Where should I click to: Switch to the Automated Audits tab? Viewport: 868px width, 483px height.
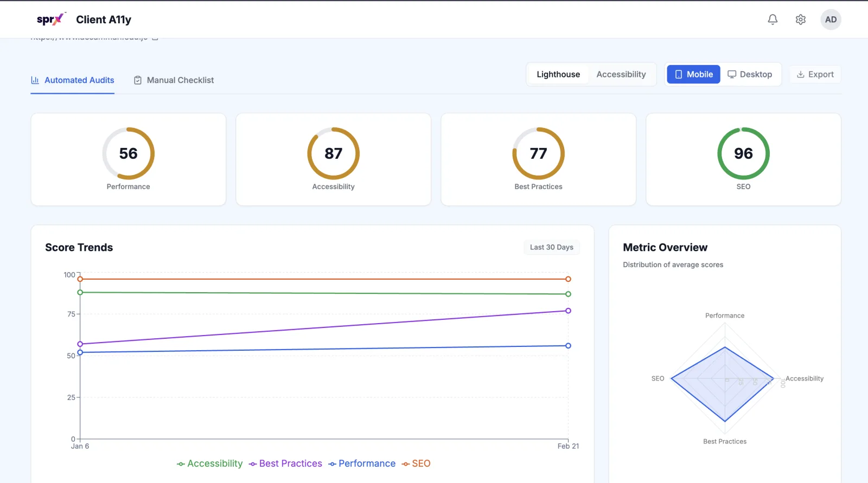73,80
